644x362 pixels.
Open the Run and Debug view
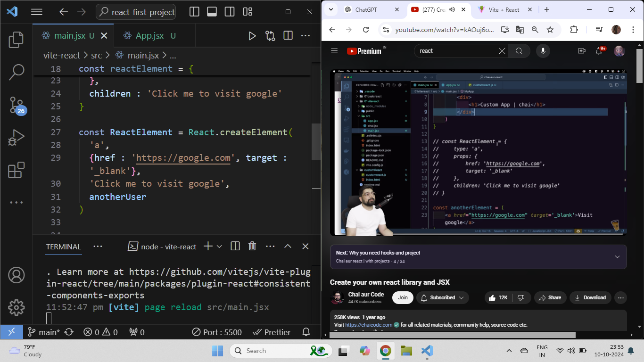click(17, 137)
